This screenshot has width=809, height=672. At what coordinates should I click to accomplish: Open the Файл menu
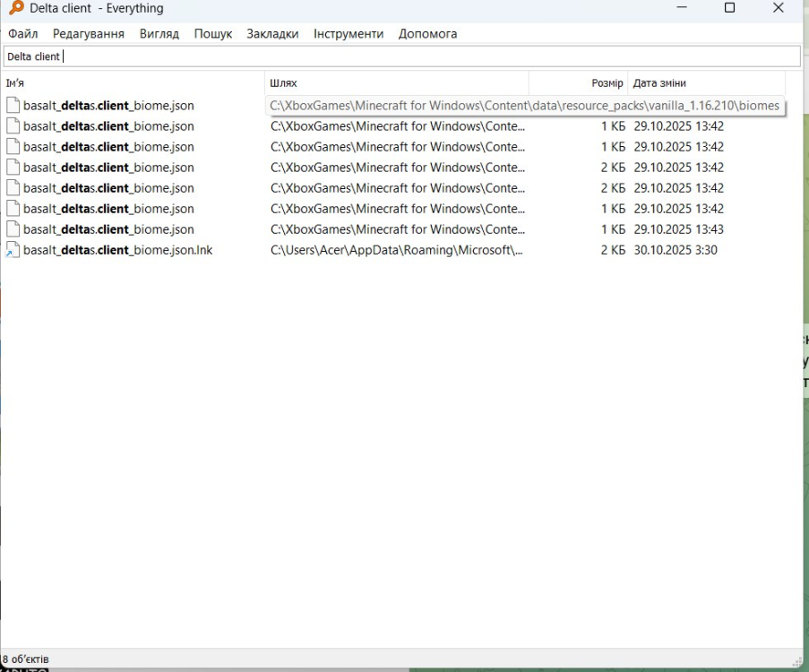tap(22, 33)
